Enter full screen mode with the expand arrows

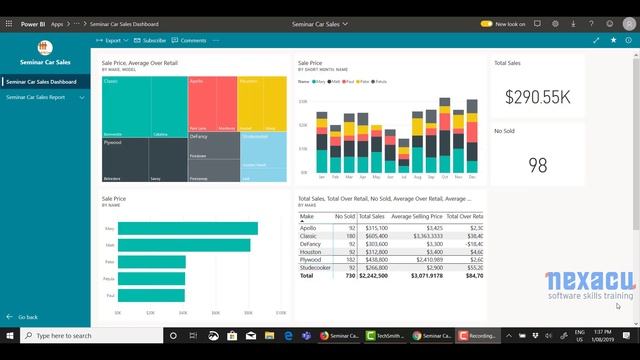[596, 40]
